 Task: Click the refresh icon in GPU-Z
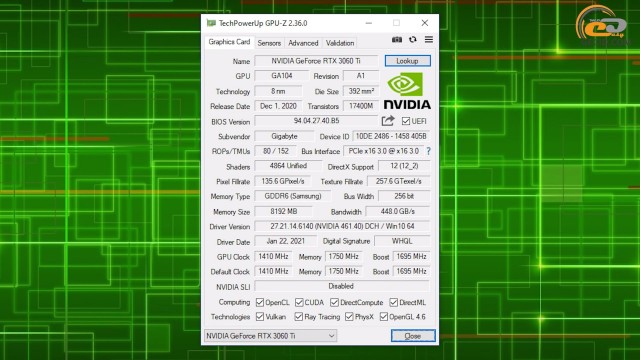(413, 40)
